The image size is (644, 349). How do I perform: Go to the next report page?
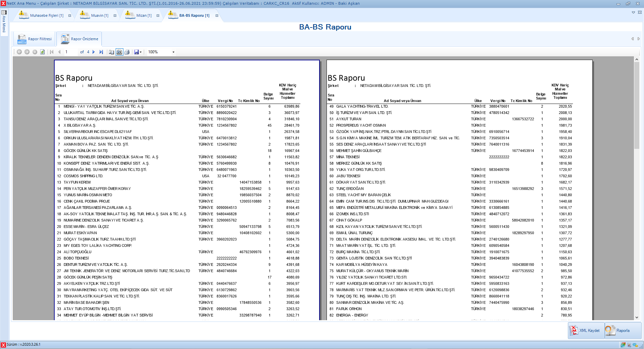(94, 52)
